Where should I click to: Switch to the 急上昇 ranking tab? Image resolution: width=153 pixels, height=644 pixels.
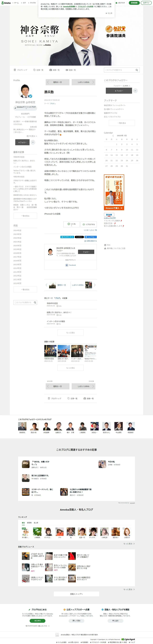tap(36, 523)
